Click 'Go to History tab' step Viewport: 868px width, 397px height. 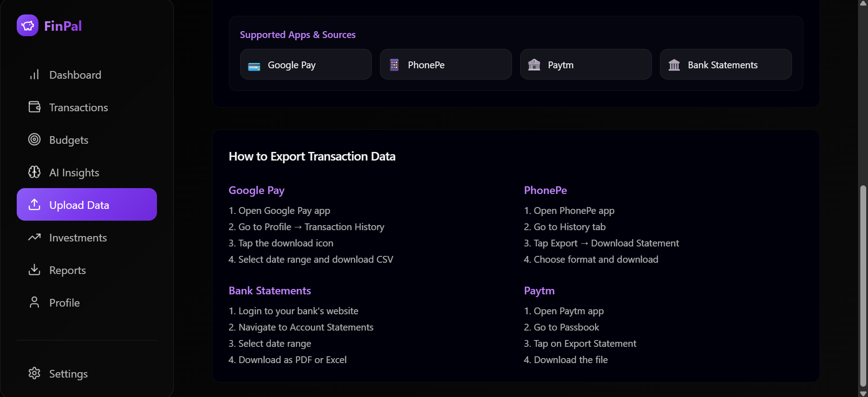[x=564, y=227]
